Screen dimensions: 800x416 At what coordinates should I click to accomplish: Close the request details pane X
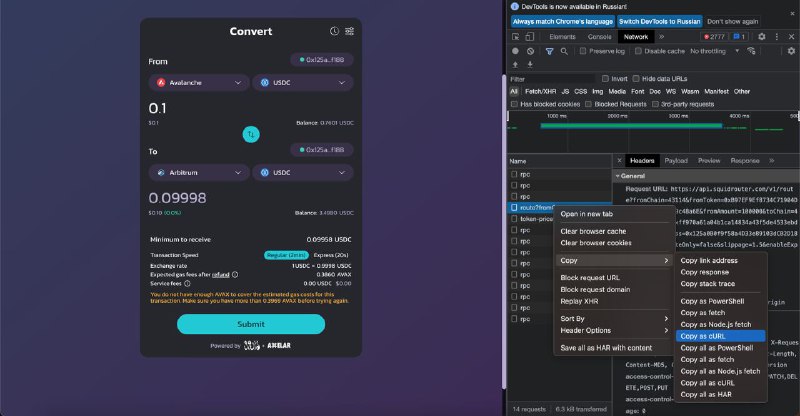coord(619,160)
